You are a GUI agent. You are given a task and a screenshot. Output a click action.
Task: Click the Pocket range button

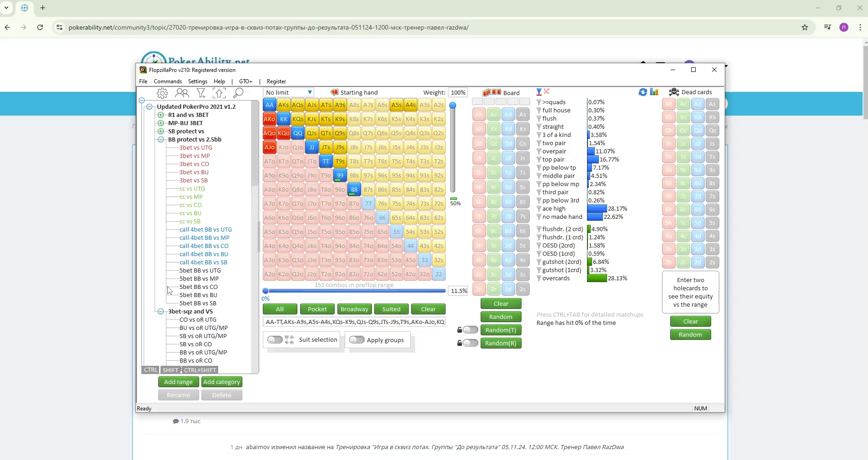click(x=317, y=309)
